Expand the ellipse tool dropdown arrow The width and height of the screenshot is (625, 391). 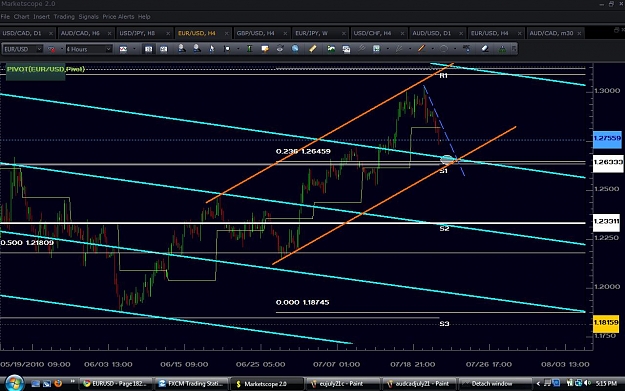coord(455,49)
